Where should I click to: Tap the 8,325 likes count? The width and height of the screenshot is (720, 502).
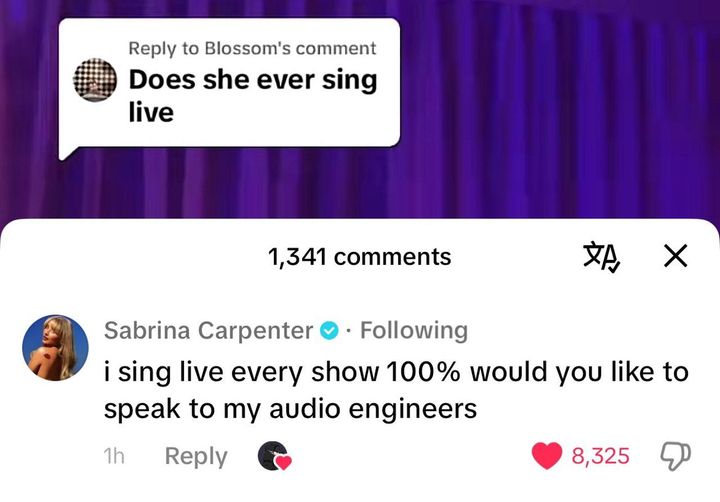(600, 456)
